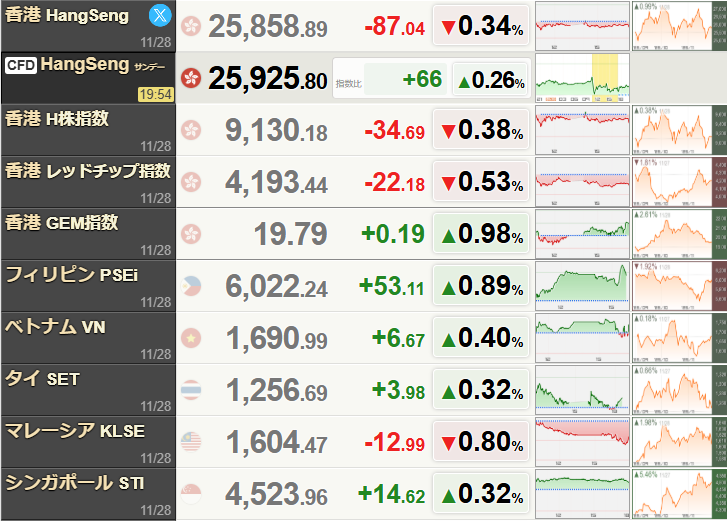Click HangSeng orange long-term chart thumbnail
727x521 pixels.
click(x=679, y=26)
